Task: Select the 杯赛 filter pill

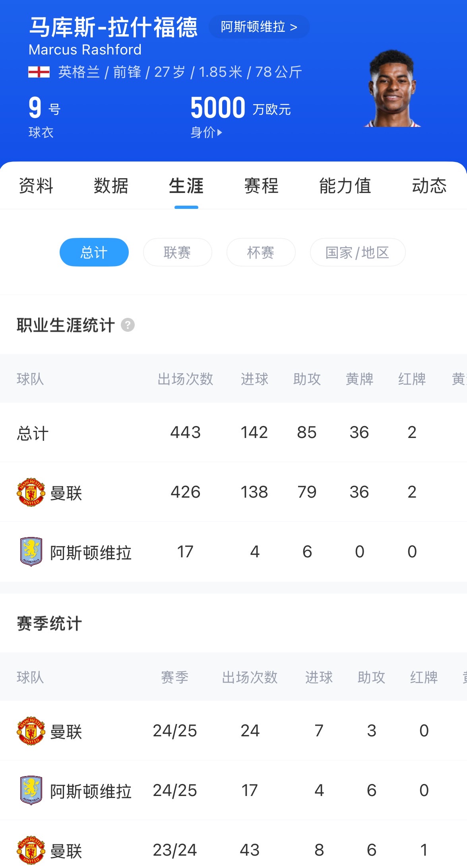Action: pos(261,252)
